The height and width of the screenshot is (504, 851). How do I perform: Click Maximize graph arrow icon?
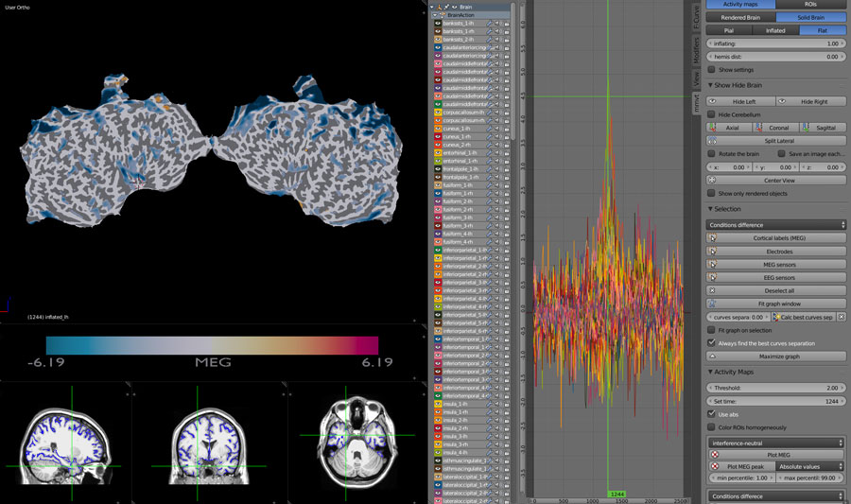[712, 356]
